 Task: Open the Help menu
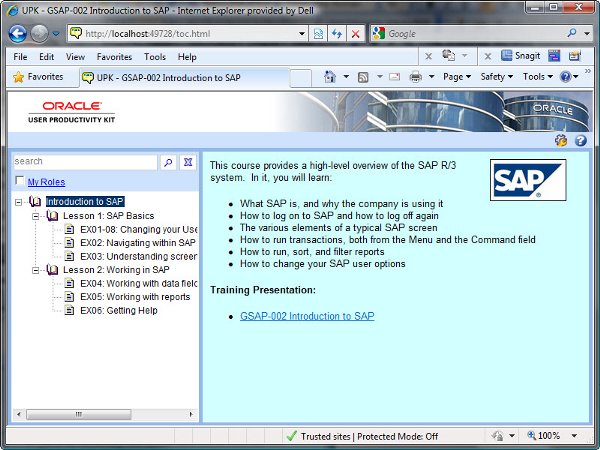pos(187,57)
